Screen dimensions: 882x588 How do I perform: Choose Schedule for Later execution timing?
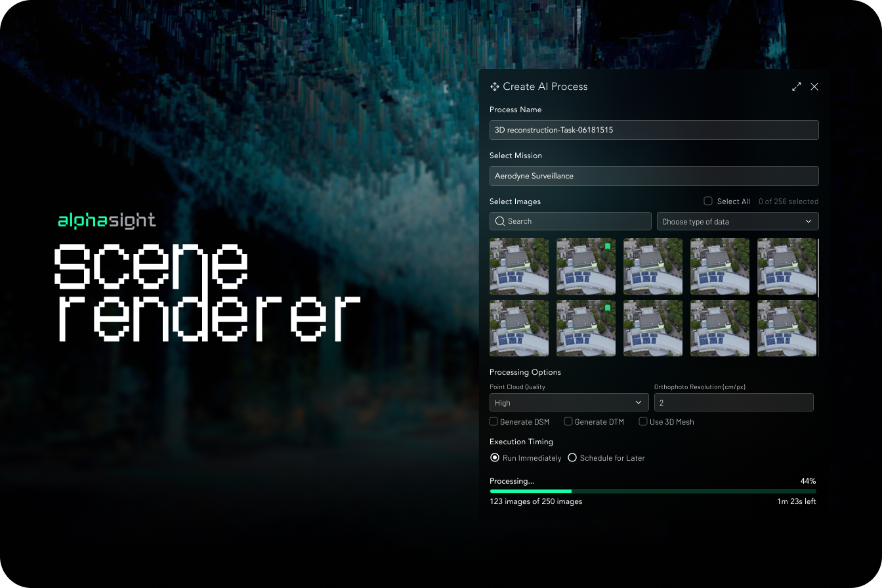point(572,457)
